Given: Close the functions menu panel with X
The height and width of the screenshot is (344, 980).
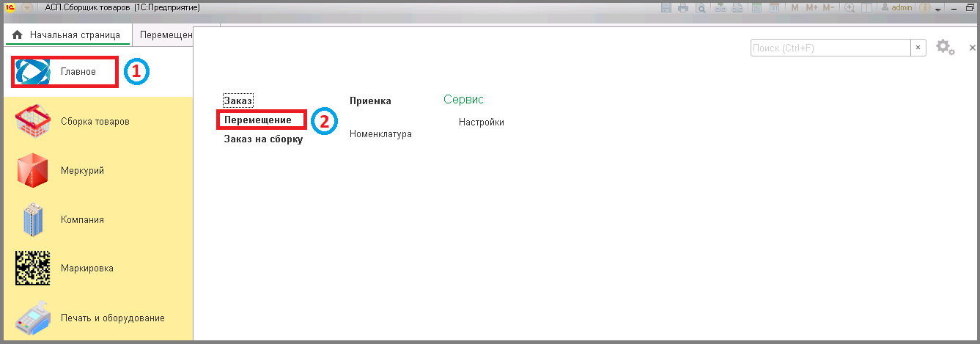Looking at the screenshot, I should (x=972, y=47).
